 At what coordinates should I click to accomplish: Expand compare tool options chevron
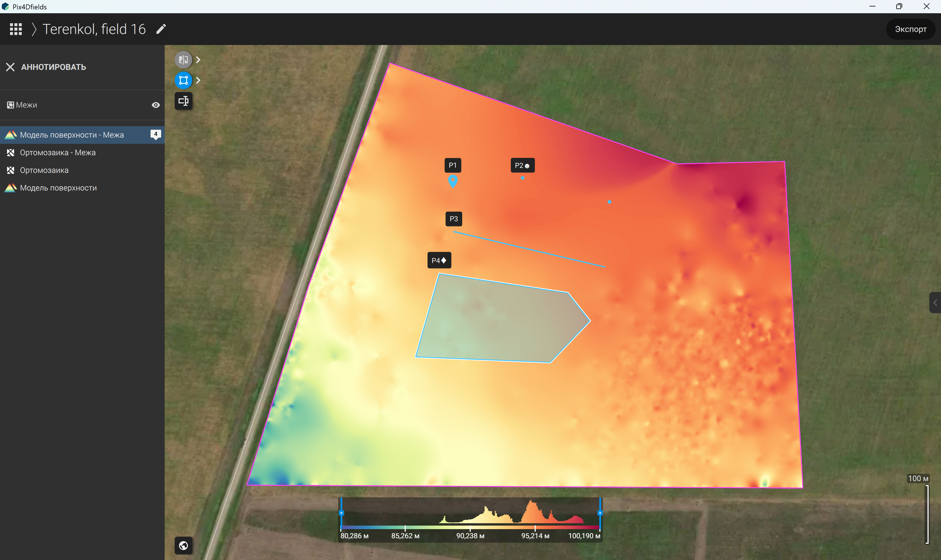pyautogui.click(x=198, y=60)
